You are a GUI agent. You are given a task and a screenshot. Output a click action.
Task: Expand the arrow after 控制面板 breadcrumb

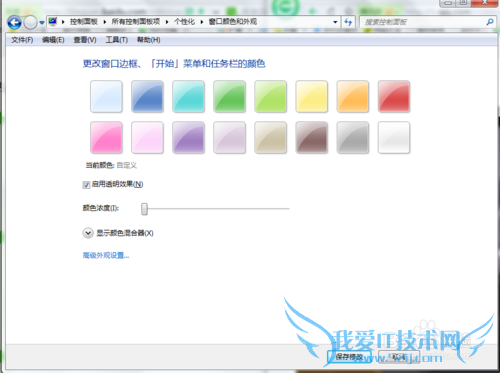point(105,22)
